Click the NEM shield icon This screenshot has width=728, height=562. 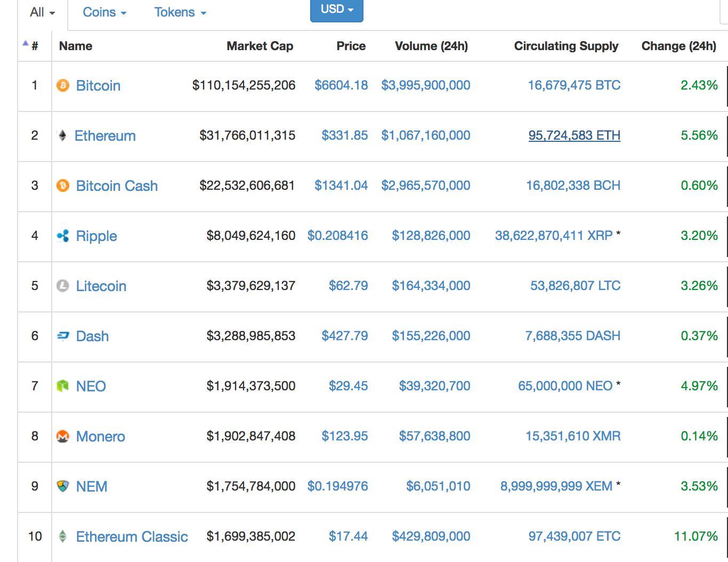[x=62, y=486]
